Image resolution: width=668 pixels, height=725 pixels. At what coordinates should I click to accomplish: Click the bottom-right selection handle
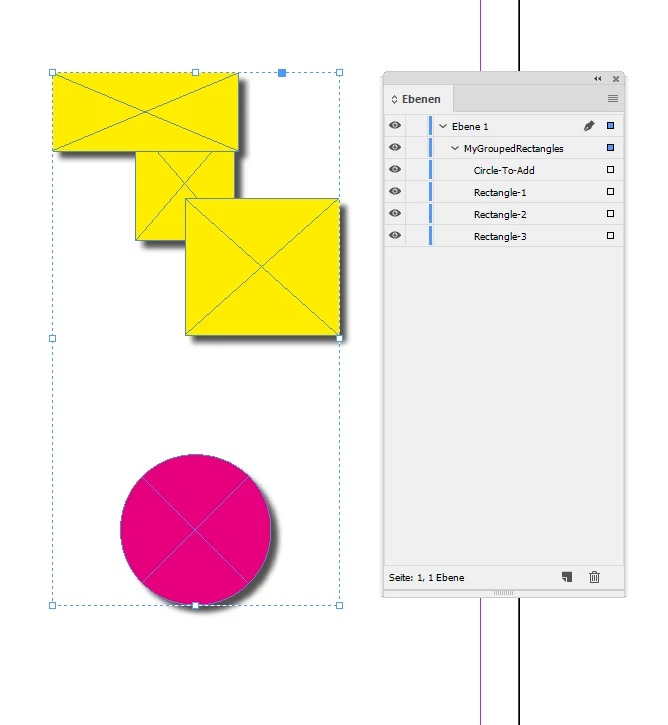tap(339, 605)
